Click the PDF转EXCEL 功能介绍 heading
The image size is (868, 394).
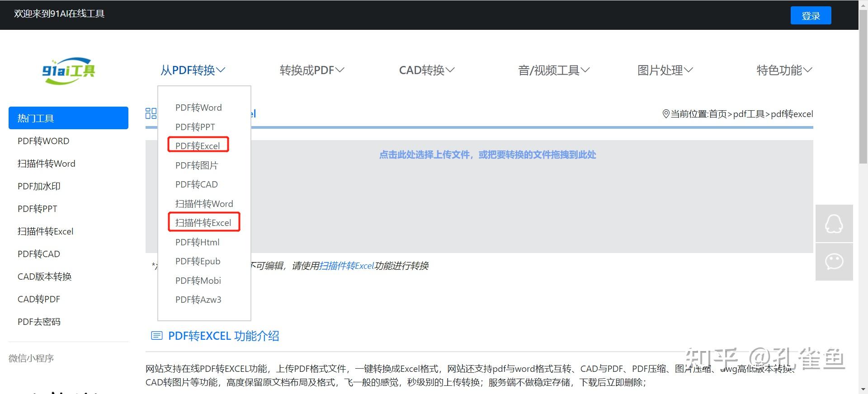pyautogui.click(x=224, y=336)
